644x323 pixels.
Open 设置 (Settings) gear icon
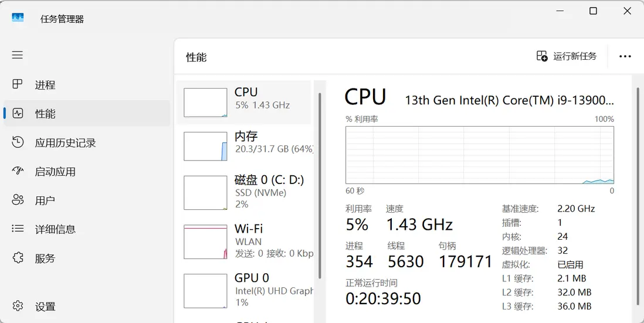18,306
